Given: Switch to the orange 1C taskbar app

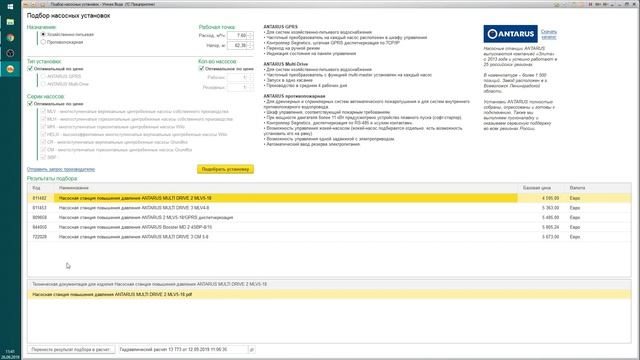Looking at the screenshot, I should point(10,69).
